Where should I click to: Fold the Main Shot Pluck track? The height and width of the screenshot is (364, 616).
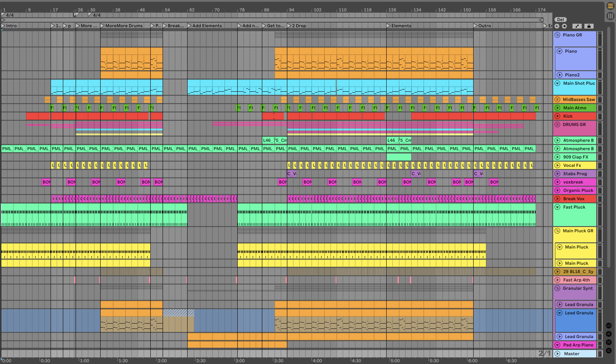(x=557, y=83)
